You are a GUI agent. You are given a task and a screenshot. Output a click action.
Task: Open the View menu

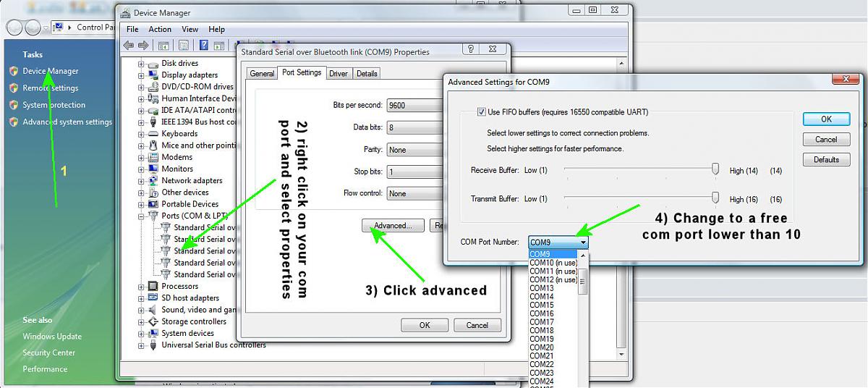pyautogui.click(x=190, y=30)
